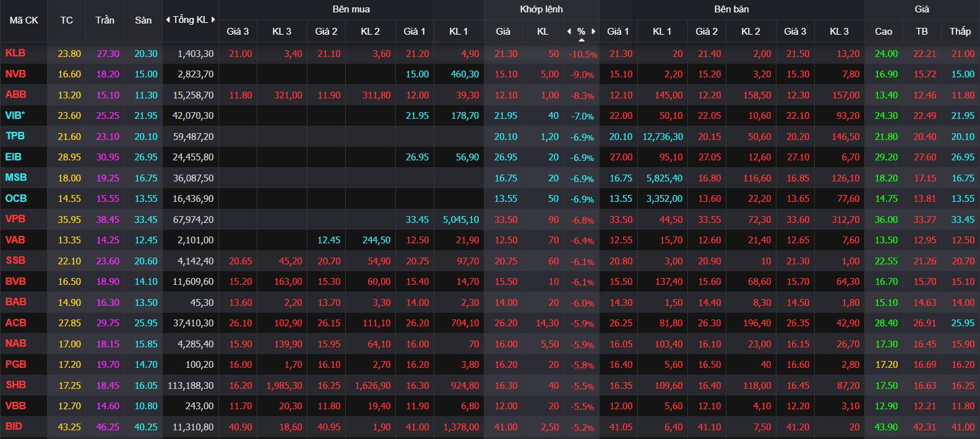This screenshot has height=439, width=980.
Task: Click the Cao high price column header
Action: 883,31
